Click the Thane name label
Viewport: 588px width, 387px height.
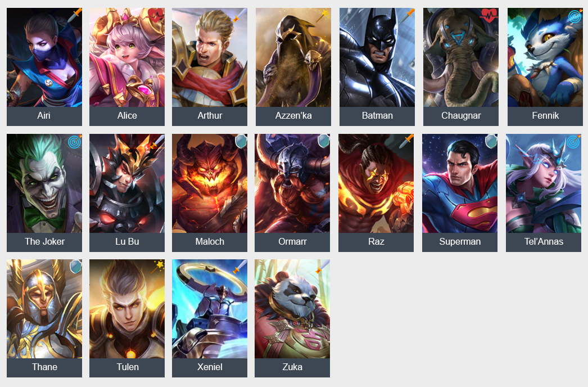click(44, 367)
